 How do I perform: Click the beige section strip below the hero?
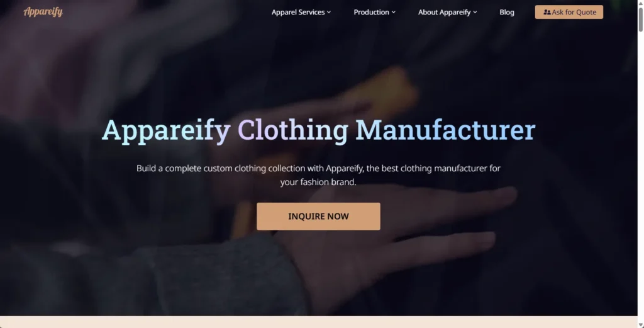318,322
